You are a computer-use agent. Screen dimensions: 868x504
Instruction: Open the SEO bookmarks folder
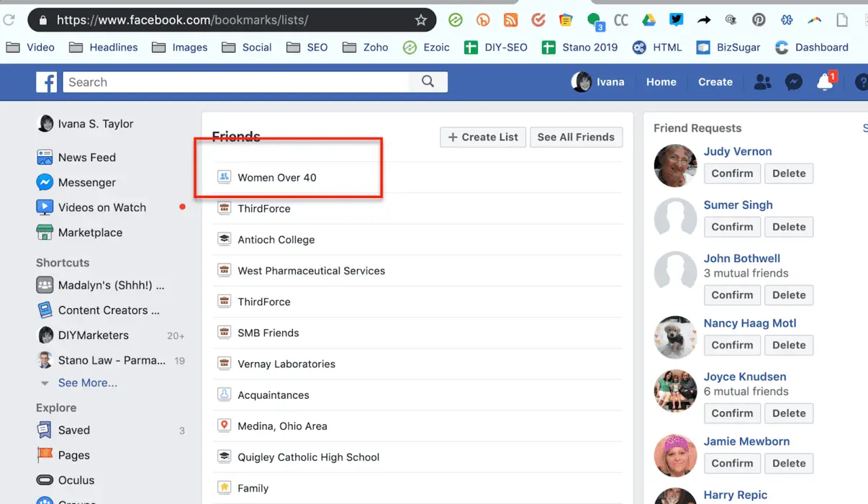pos(307,48)
